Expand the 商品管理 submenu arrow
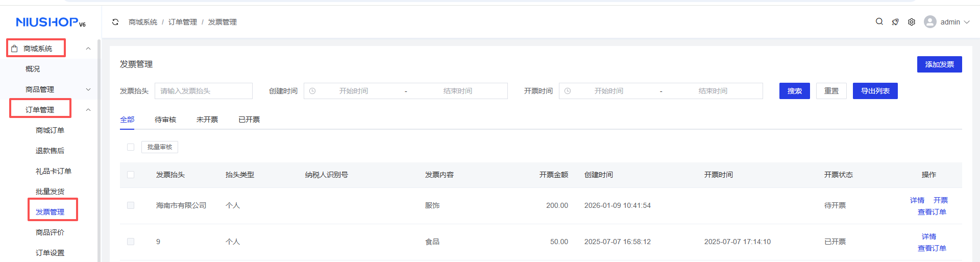This screenshot has width=980, height=262. pos(88,89)
